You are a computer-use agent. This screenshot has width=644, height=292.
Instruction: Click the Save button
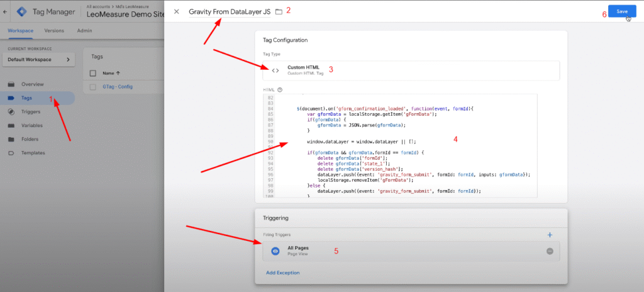(622, 11)
